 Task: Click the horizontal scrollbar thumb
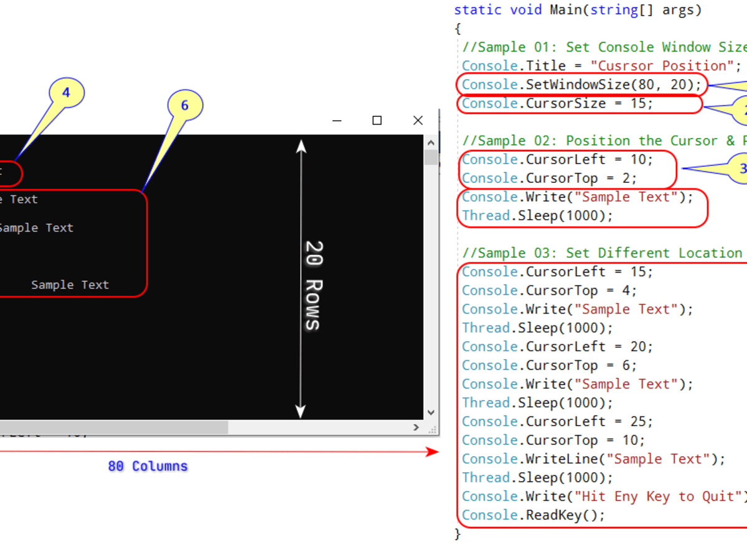tap(112, 427)
